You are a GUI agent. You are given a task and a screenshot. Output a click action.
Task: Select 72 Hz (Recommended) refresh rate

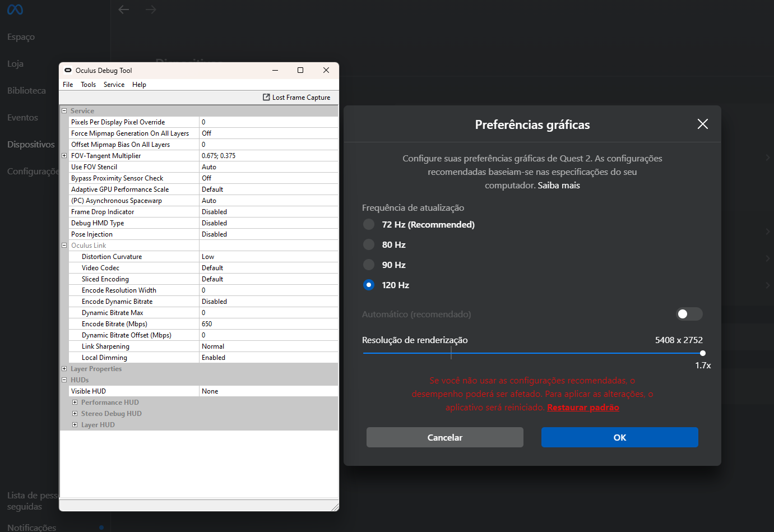coord(369,224)
